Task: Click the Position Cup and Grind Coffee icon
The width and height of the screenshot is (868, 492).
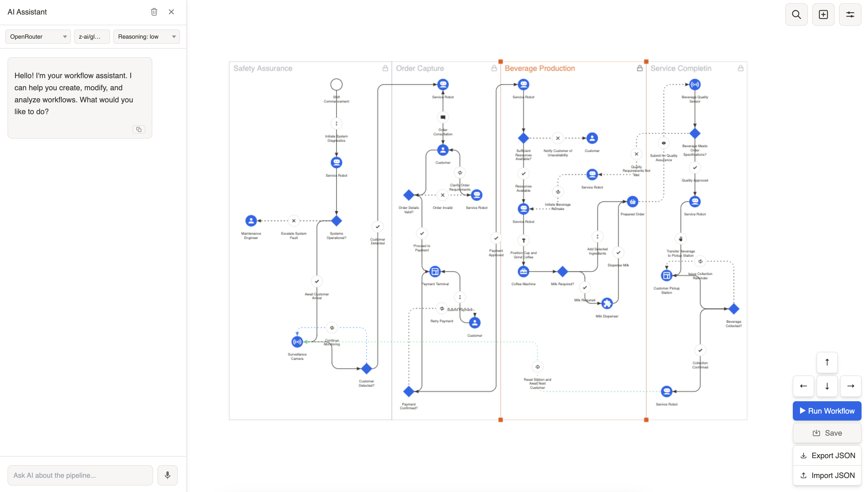Action: pos(523,241)
